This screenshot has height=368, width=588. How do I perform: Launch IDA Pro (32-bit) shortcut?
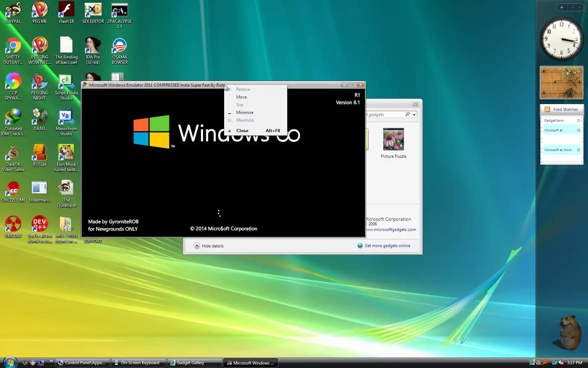[93, 51]
